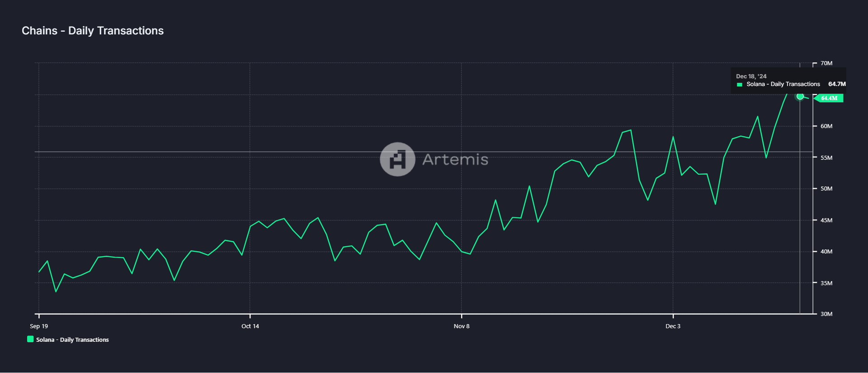Click the 35M y-axis label

pyautogui.click(x=826, y=283)
